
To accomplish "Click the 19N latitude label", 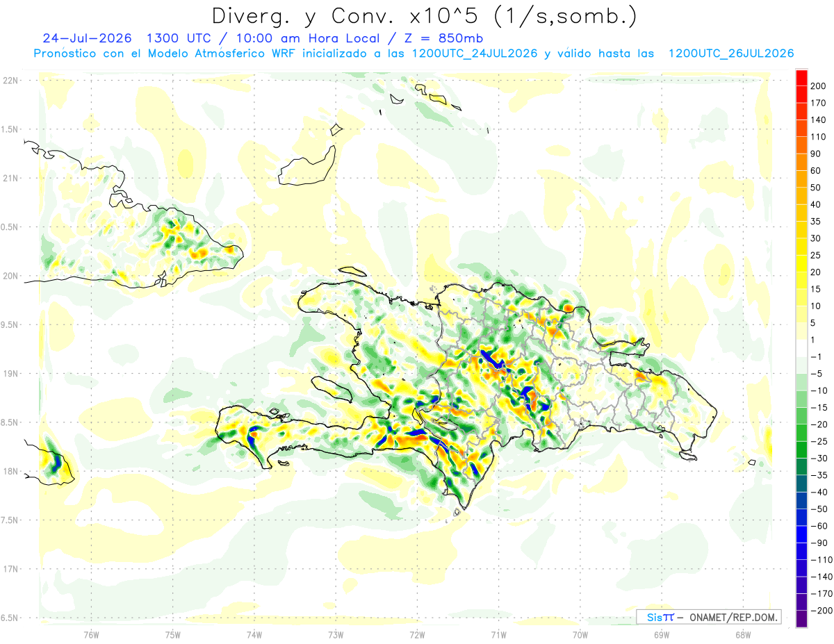I will point(10,374).
